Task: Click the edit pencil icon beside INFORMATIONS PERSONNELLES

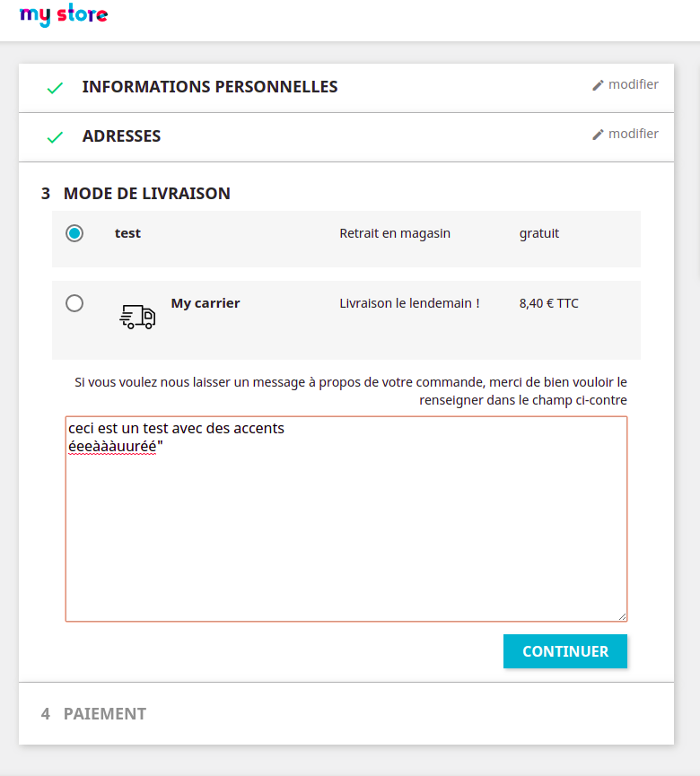Action: click(597, 83)
